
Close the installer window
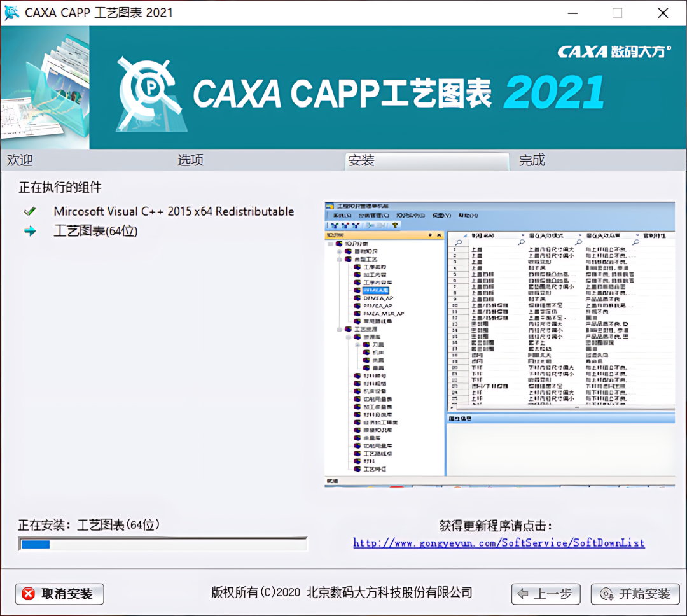(663, 13)
